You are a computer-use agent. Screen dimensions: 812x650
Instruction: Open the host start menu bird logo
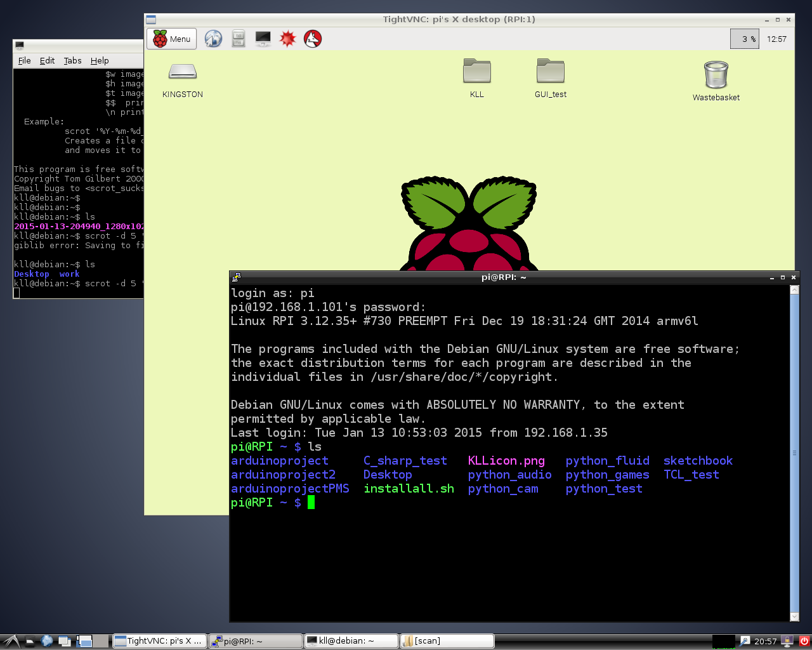coord(11,641)
